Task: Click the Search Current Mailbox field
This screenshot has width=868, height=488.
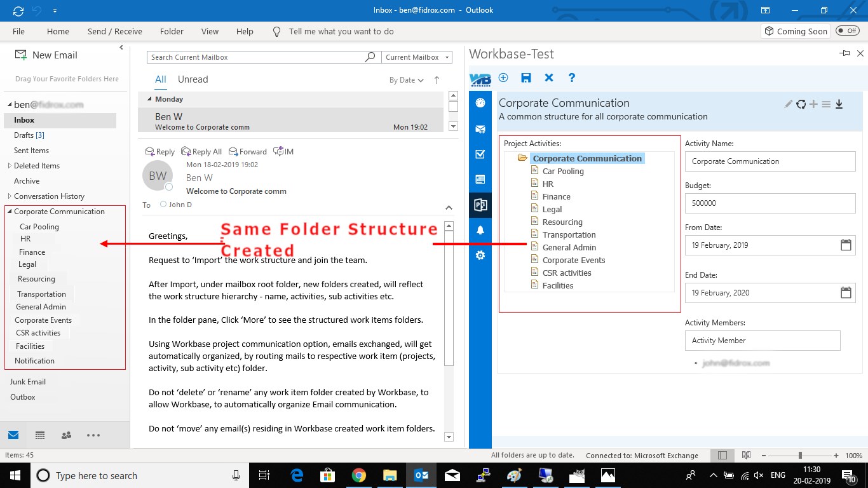Action: 255,57
